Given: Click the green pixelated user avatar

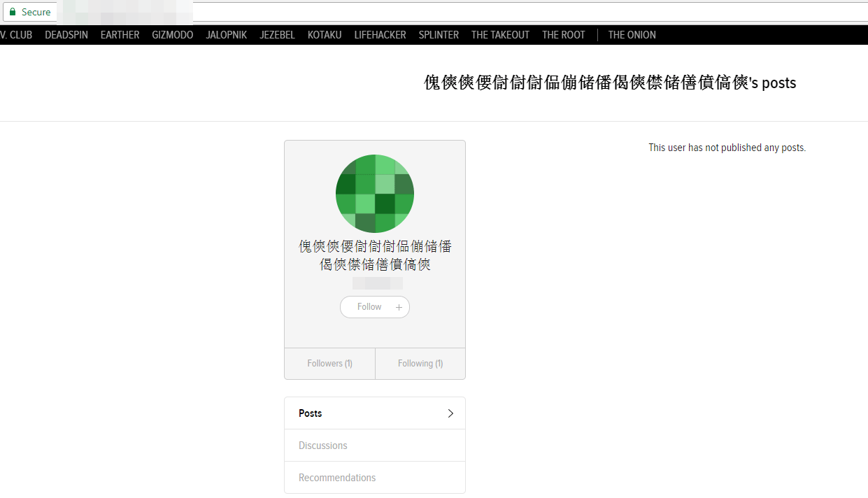Looking at the screenshot, I should click(375, 194).
